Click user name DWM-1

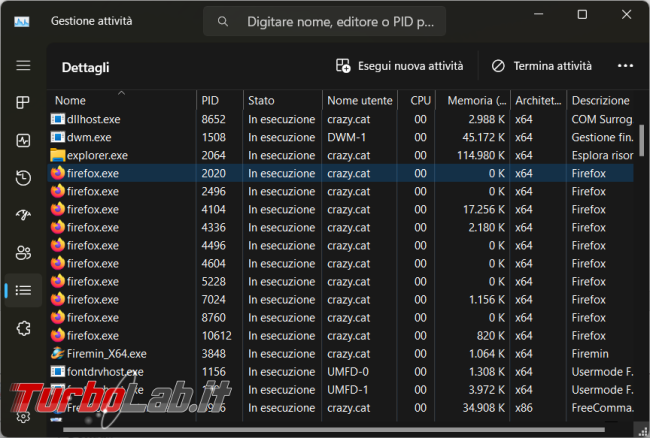pyautogui.click(x=347, y=137)
